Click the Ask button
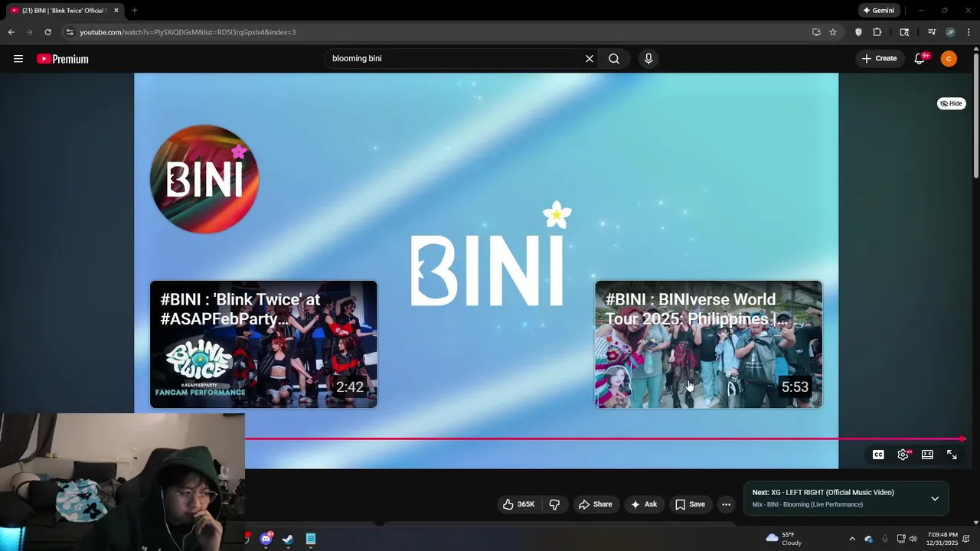 click(x=643, y=504)
